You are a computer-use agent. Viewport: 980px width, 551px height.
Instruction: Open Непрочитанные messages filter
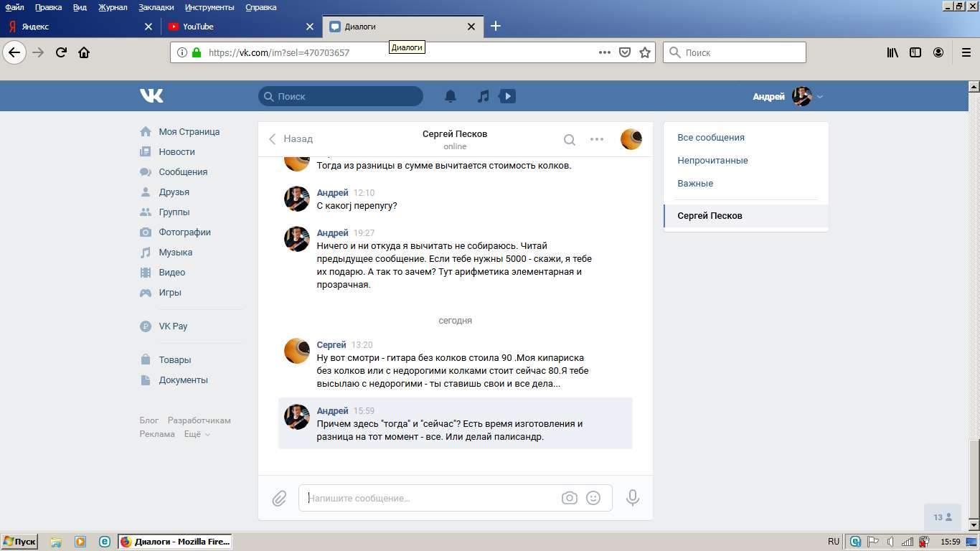click(x=712, y=161)
